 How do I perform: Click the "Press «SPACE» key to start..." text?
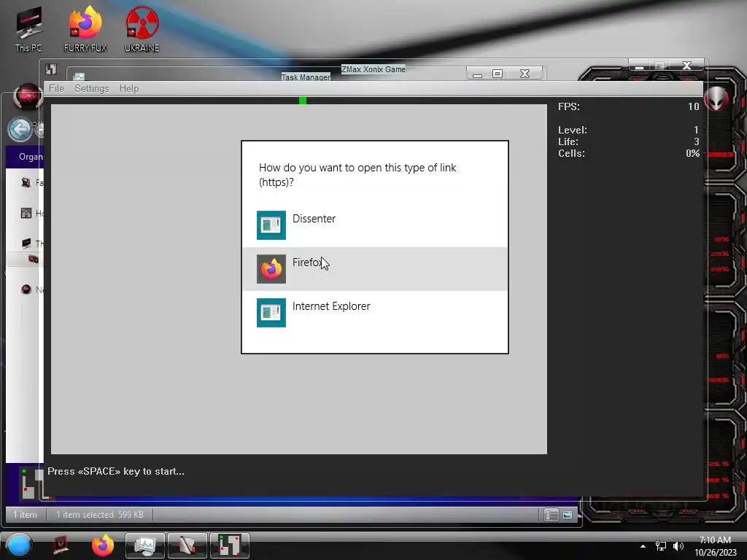(x=116, y=472)
